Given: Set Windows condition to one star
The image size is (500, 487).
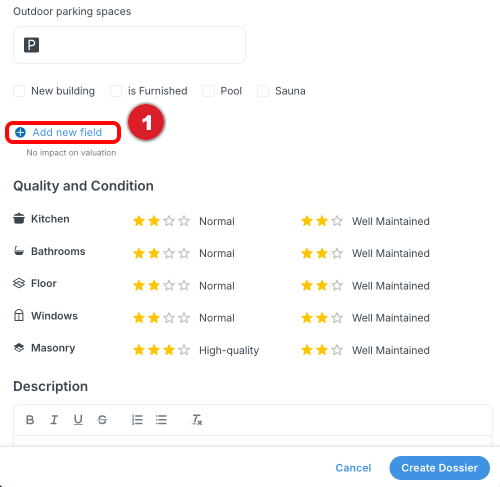Looking at the screenshot, I should tap(307, 317).
